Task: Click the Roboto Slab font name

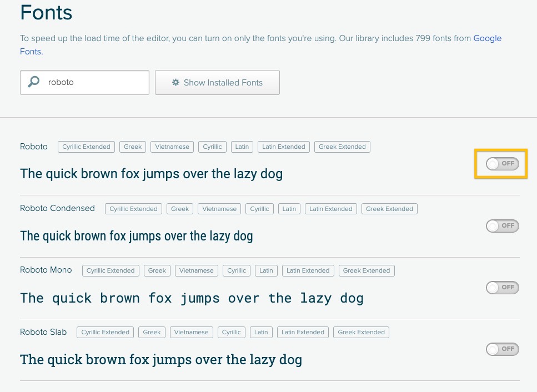Action: [x=43, y=331]
